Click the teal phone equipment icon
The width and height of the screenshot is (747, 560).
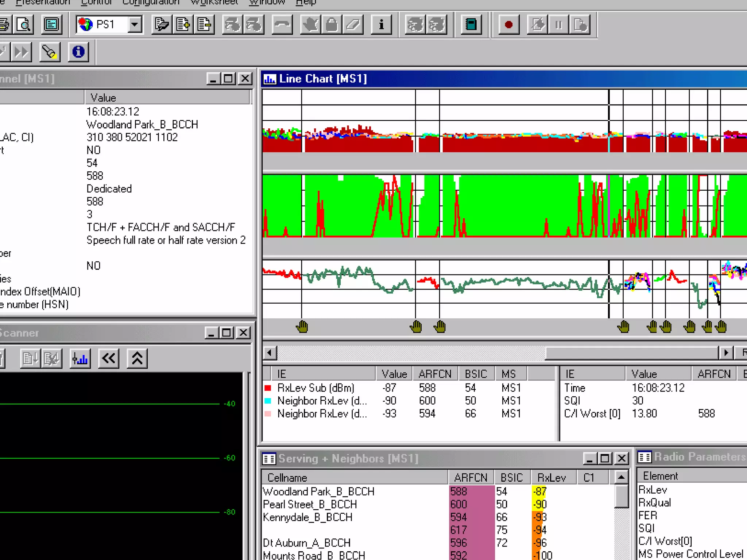coord(471,25)
